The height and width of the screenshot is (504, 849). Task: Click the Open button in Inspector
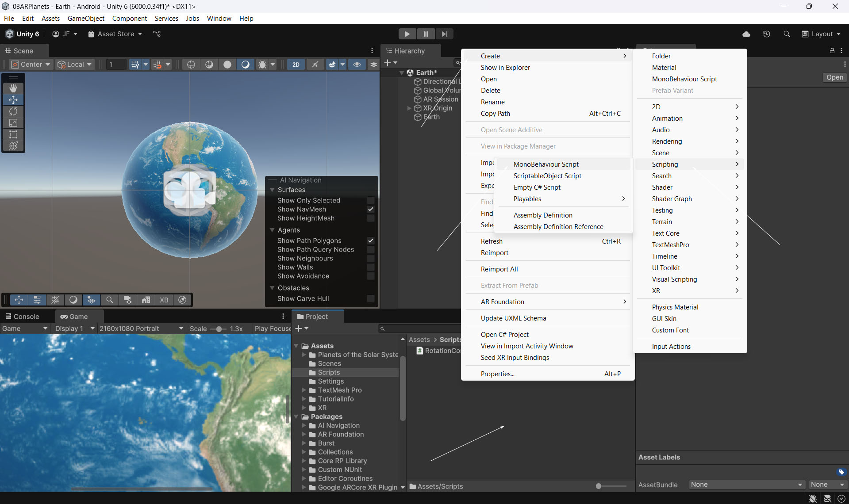pos(834,77)
